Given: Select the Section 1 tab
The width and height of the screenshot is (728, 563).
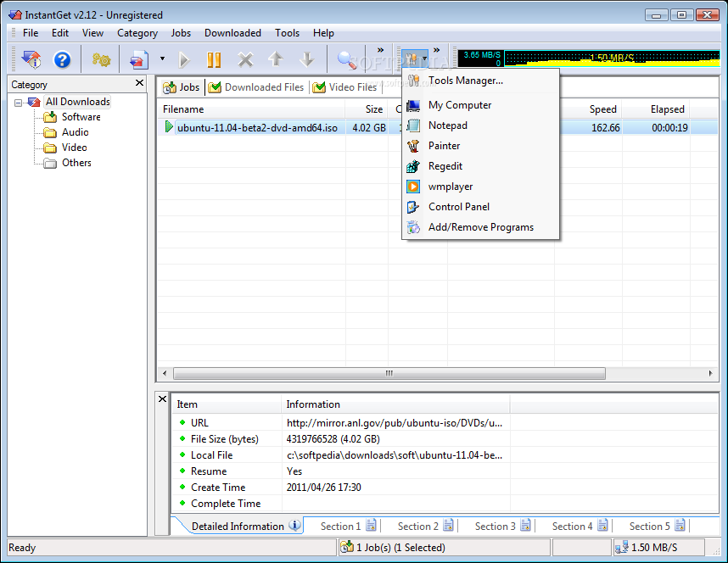Looking at the screenshot, I should pos(348,526).
